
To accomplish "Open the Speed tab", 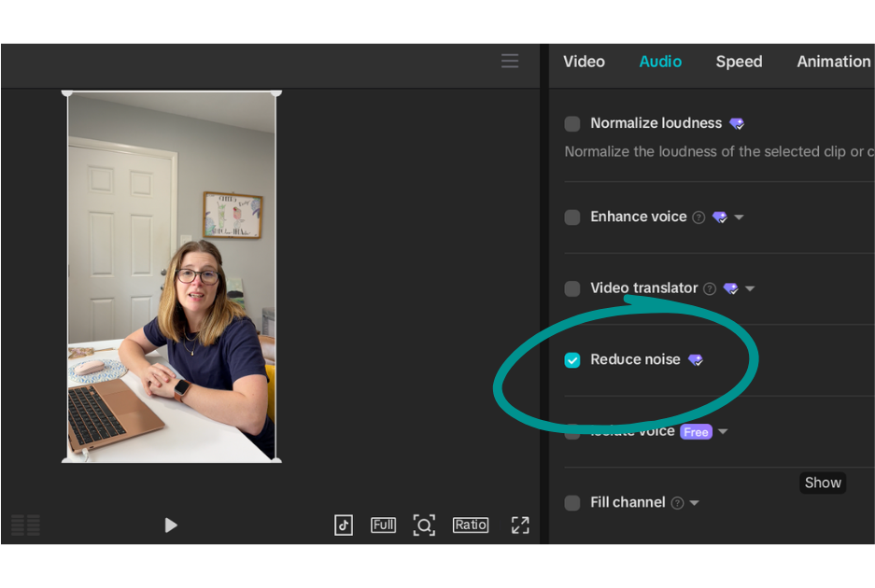I will pyautogui.click(x=739, y=62).
